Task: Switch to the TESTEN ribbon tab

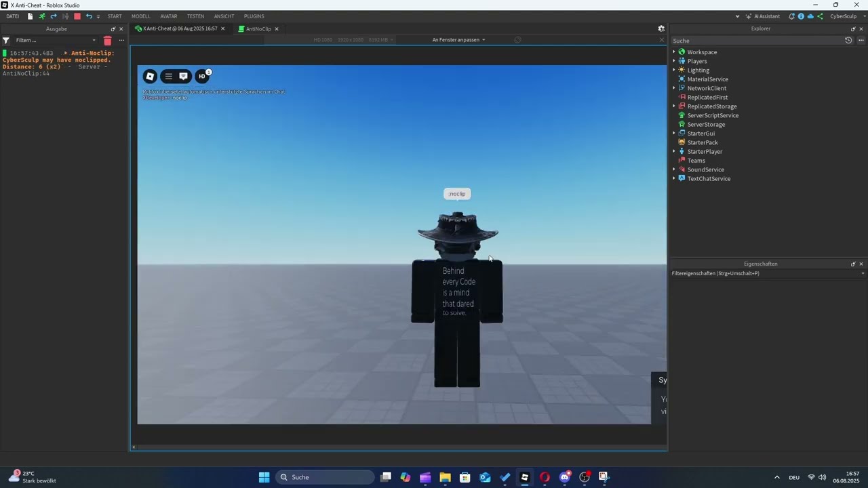Action: (195, 16)
